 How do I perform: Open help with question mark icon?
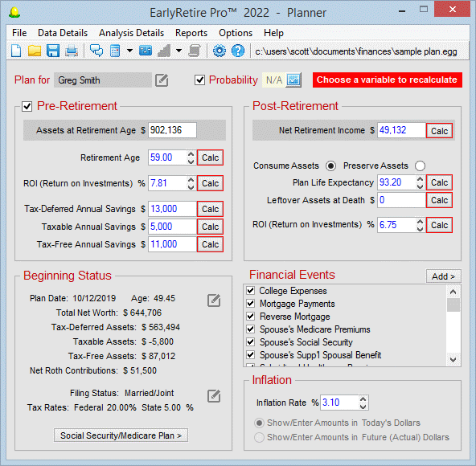point(238,51)
